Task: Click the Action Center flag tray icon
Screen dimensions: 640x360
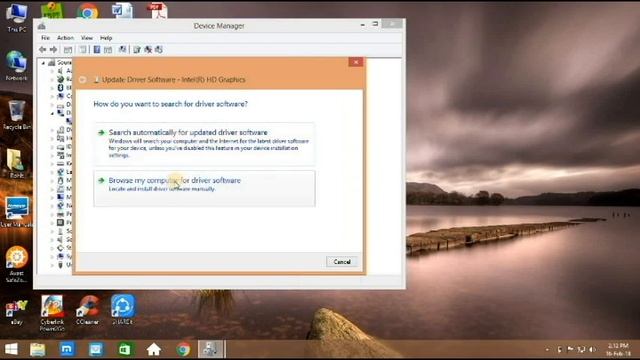Action: [x=570, y=349]
